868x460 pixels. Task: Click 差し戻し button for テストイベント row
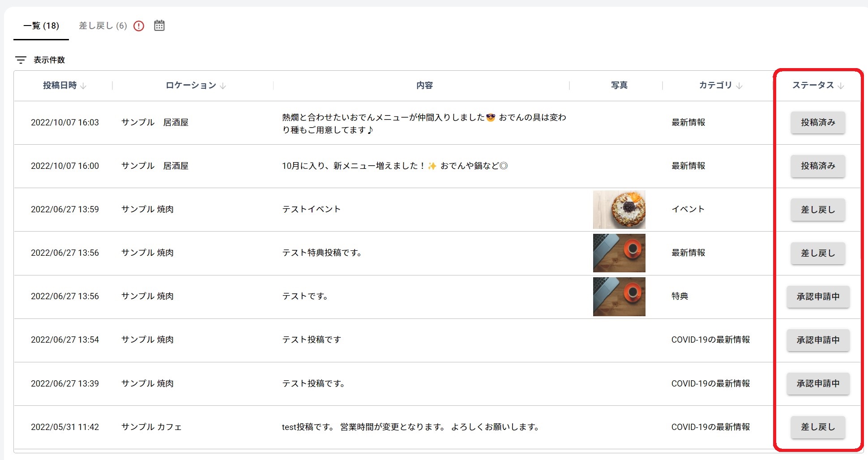817,210
